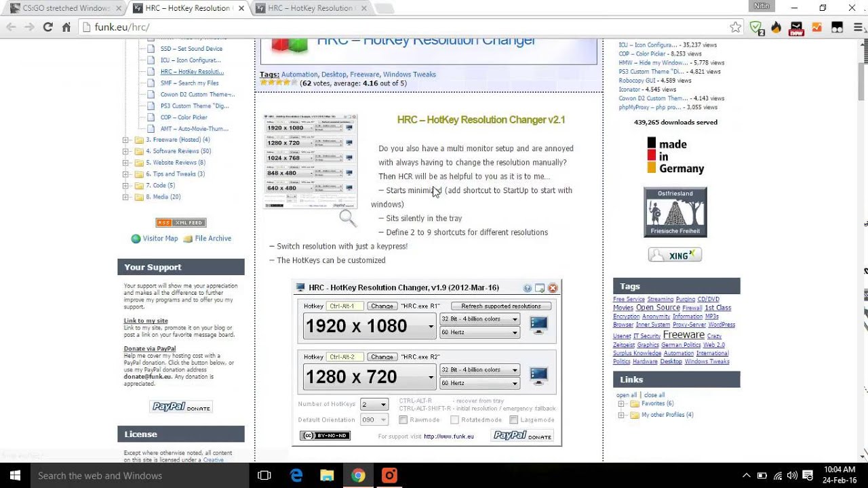The height and width of the screenshot is (488, 868).
Task: Show hidden tray icons chevron
Action: (747, 476)
